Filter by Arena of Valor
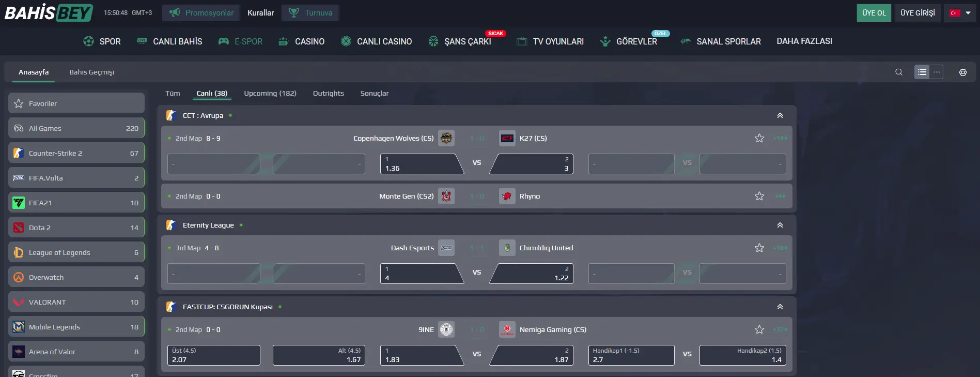Image resolution: width=980 pixels, height=377 pixels. point(76,352)
